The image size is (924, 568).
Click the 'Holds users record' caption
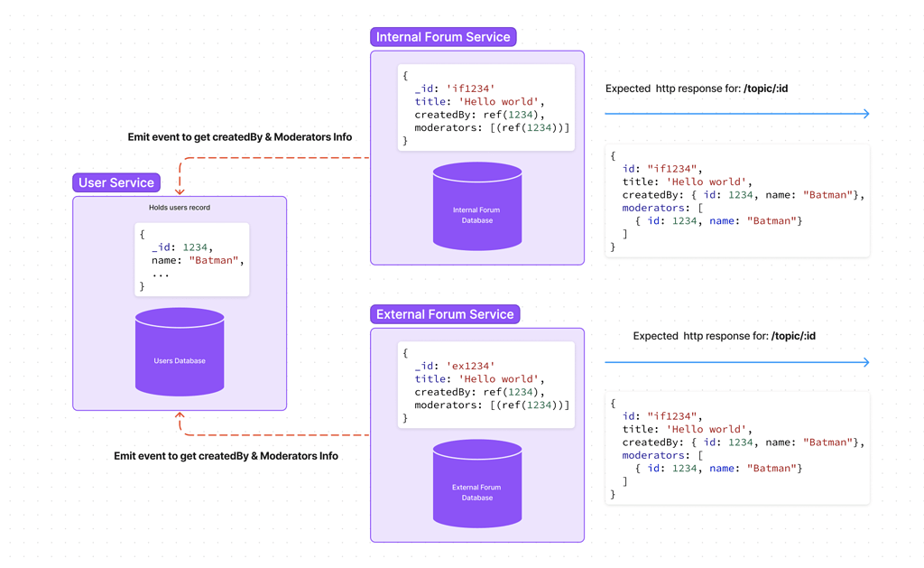point(180,208)
